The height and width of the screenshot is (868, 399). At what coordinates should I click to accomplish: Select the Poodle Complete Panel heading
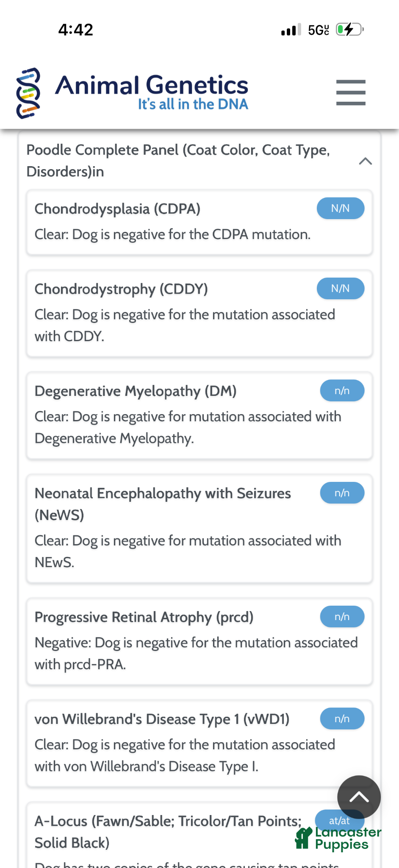pos(178,161)
